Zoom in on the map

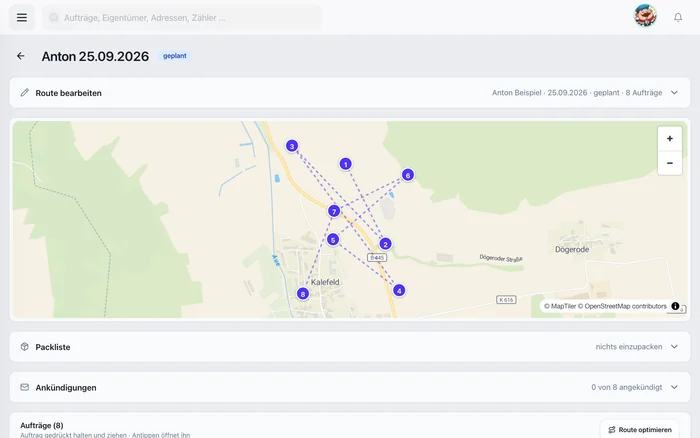pos(669,138)
